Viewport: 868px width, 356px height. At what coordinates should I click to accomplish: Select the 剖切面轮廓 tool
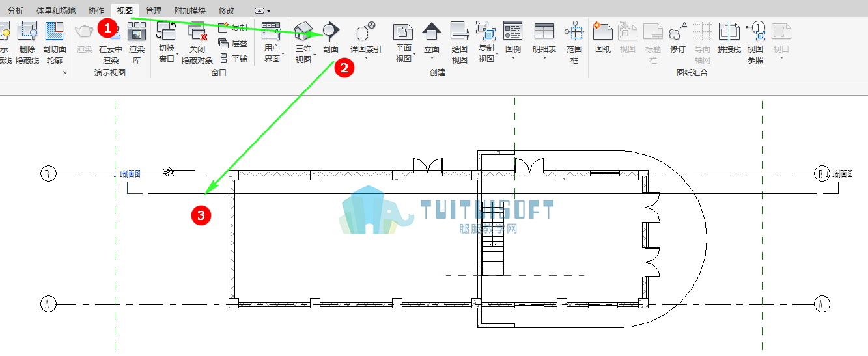tap(55, 42)
